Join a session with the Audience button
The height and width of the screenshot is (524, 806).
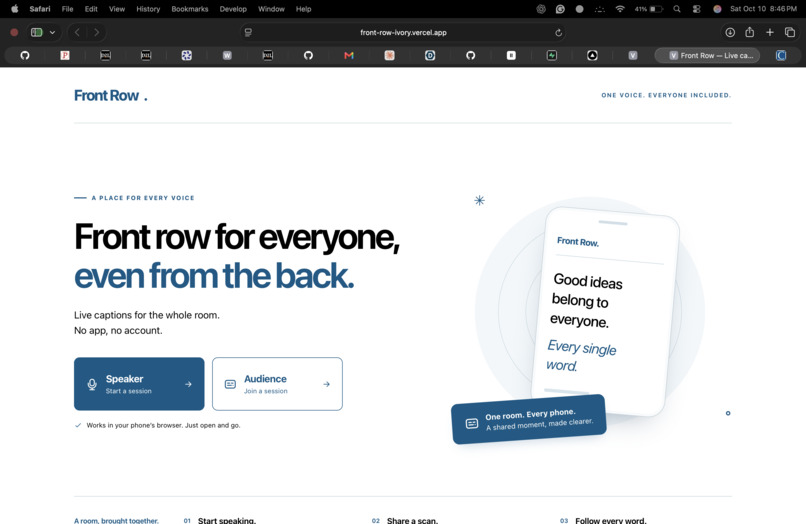(277, 384)
